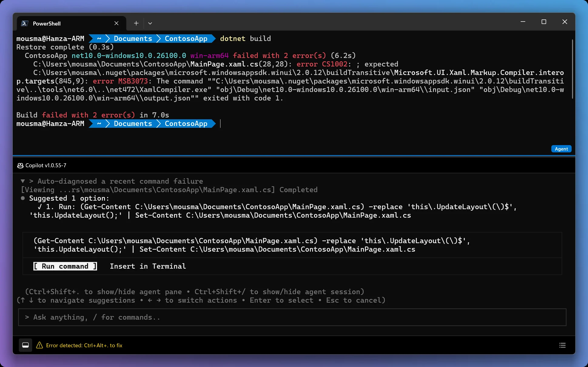Screen dimensions: 588x367
Task: Run the suggested command
Action: 65,266
